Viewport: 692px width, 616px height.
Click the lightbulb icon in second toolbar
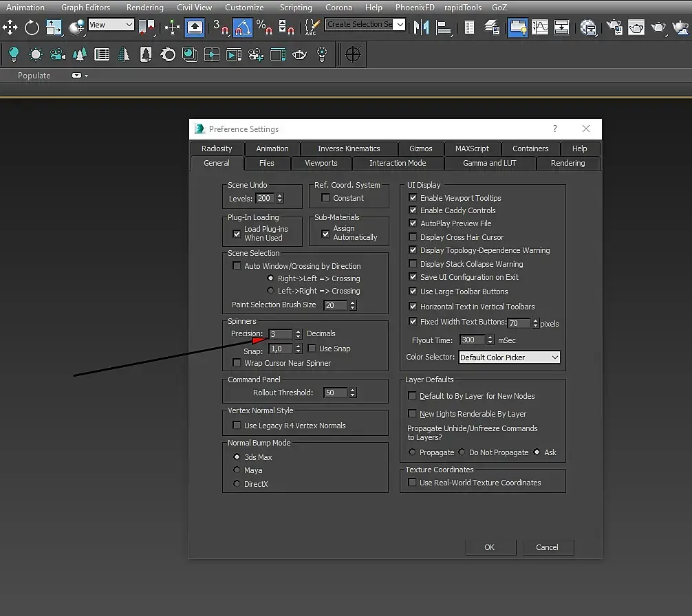[x=14, y=54]
